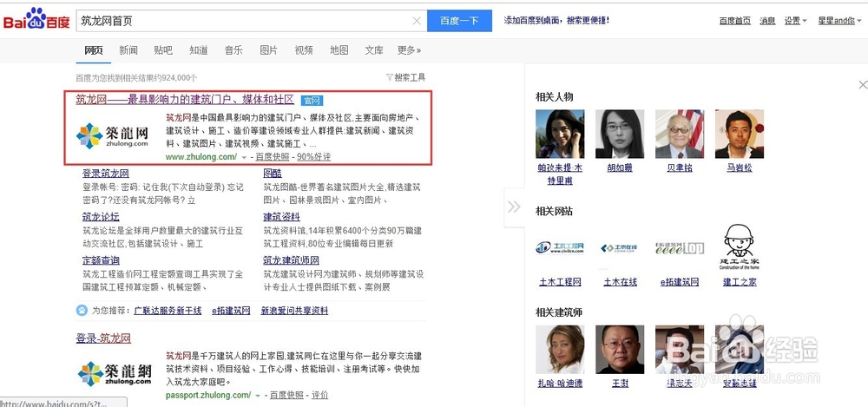Open passport.zhulong.com/ URL link

tap(208, 396)
